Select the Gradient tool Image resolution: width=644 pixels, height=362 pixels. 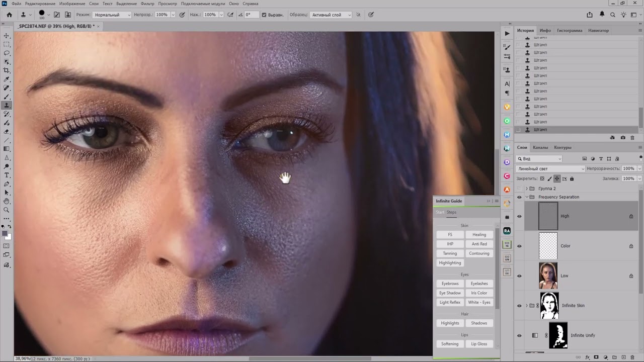click(x=7, y=149)
